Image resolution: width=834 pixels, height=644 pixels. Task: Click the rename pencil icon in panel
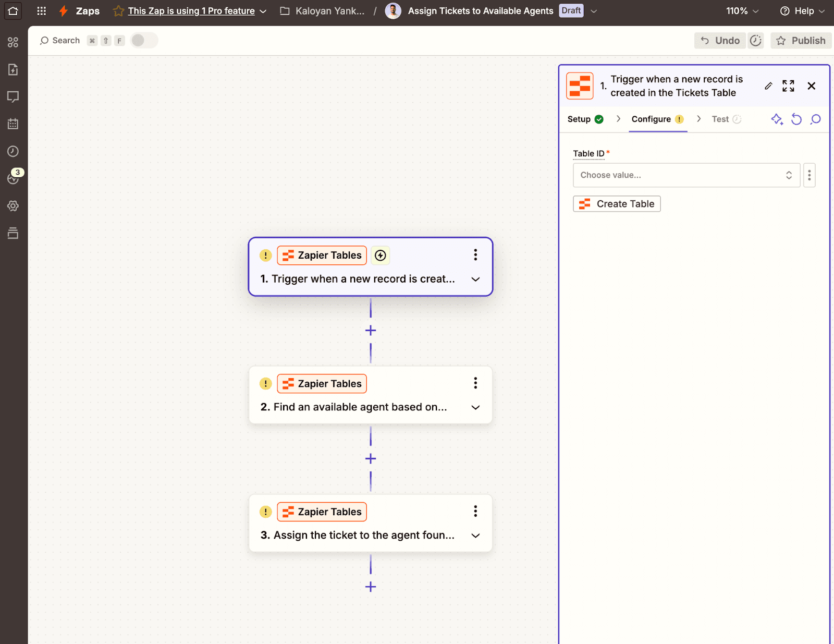point(768,86)
